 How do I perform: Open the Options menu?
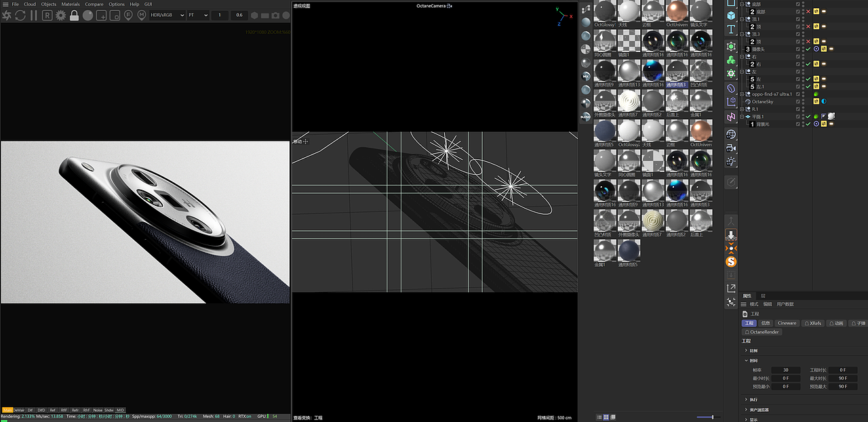[117, 4]
